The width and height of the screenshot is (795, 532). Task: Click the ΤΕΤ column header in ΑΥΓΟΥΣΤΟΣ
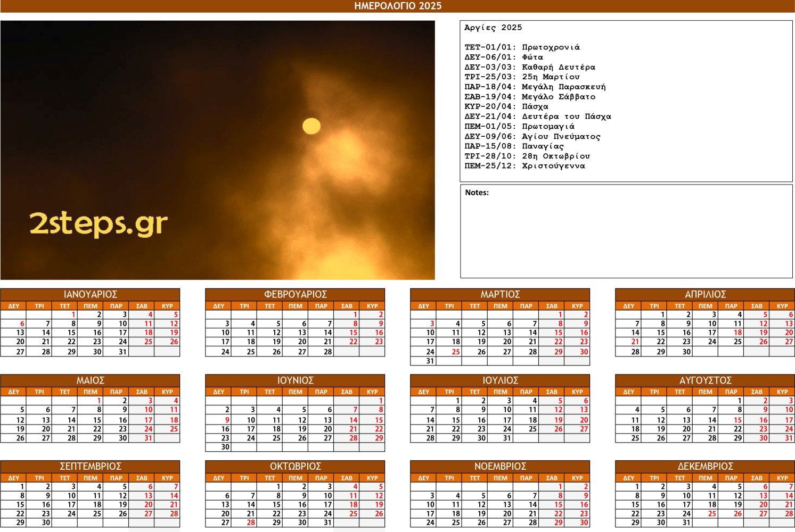(679, 392)
